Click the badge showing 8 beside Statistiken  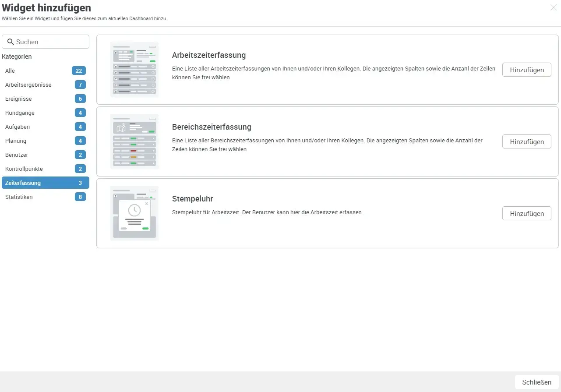(80, 197)
